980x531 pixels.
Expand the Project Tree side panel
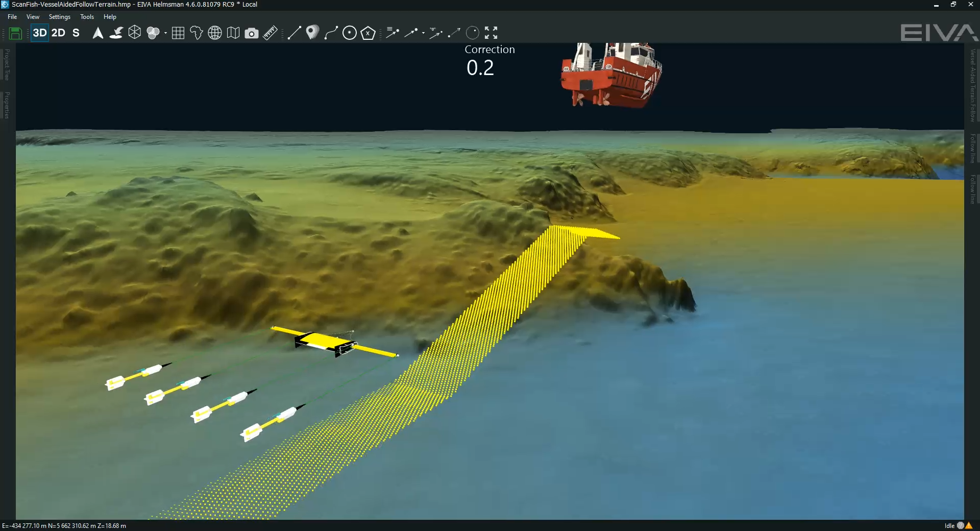[7, 65]
